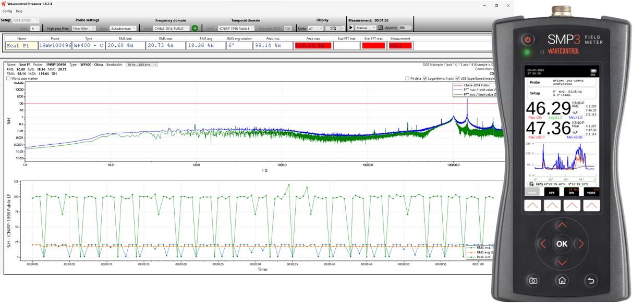The width and height of the screenshot is (644, 303).
Task: Open the Config menu
Action: pos(7,11)
